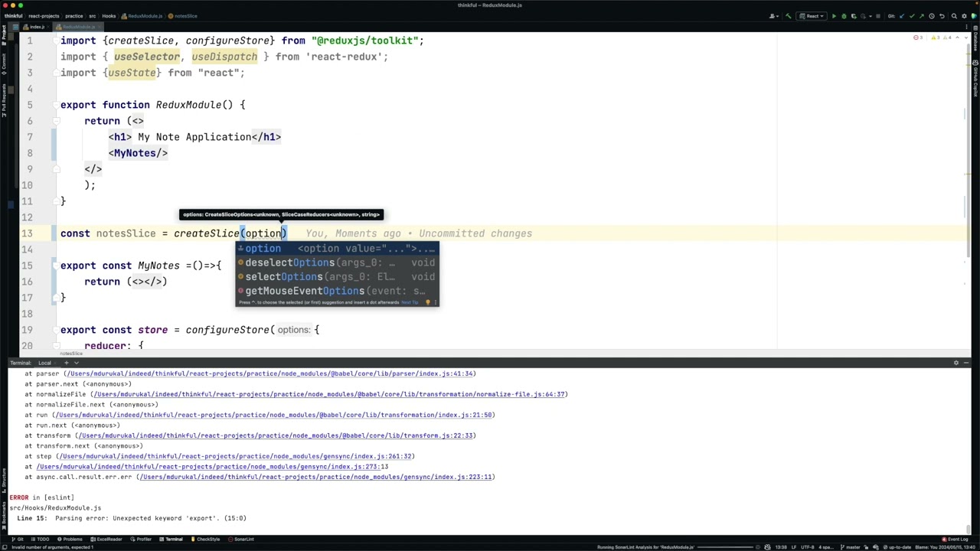
Task: Open editor tabs more options menu
Action: pyautogui.click(x=966, y=27)
